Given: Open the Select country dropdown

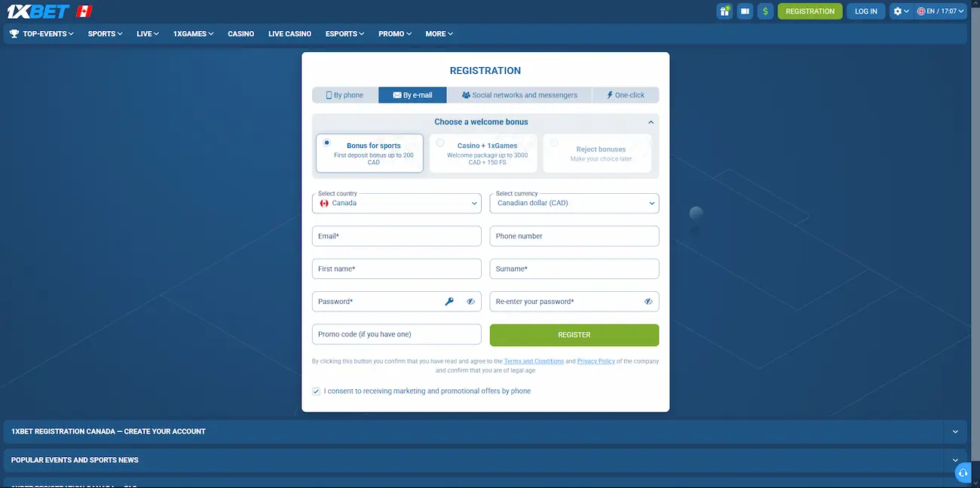Looking at the screenshot, I should pos(397,204).
